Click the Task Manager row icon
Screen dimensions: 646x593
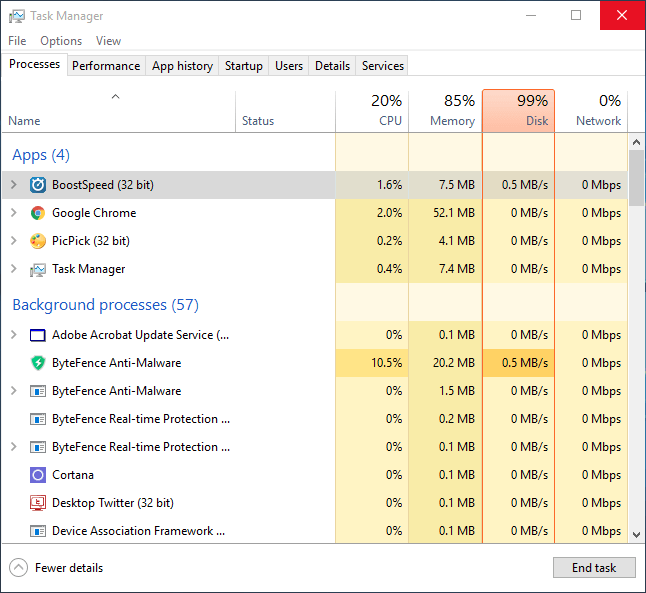(37, 270)
